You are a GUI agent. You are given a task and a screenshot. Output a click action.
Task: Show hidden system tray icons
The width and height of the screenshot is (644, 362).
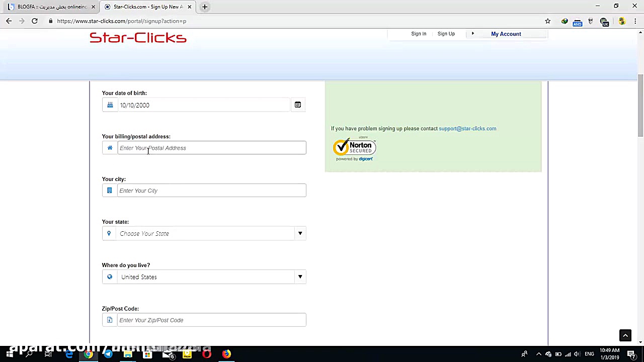[539, 354]
